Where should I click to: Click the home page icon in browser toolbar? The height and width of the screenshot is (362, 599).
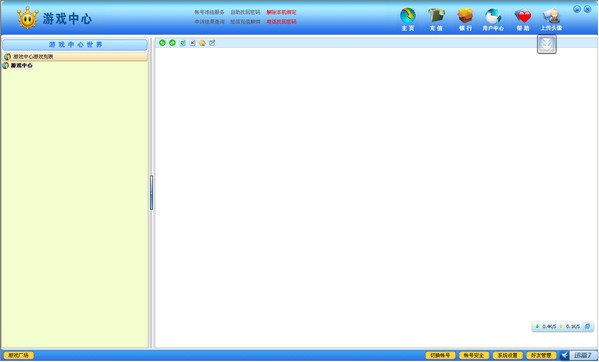[202, 43]
